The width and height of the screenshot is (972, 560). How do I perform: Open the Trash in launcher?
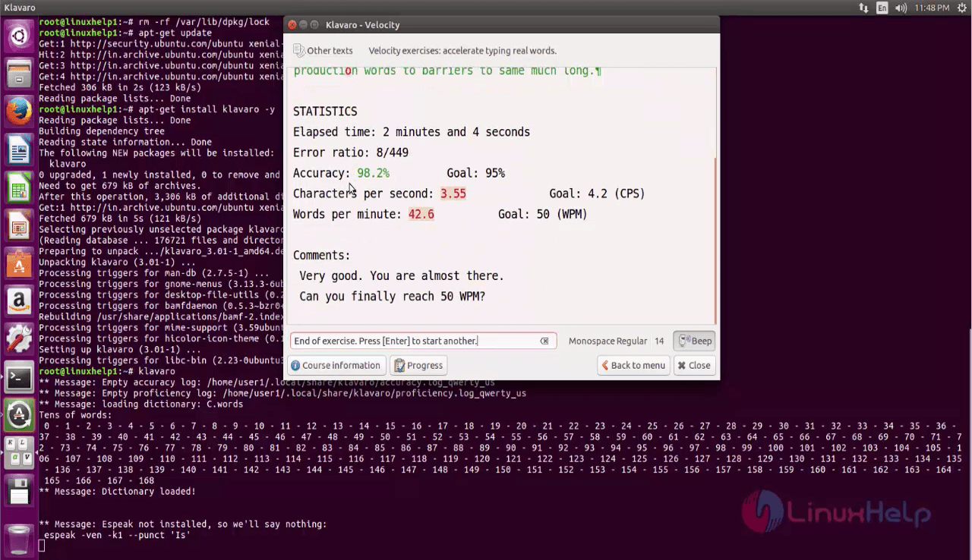19,539
